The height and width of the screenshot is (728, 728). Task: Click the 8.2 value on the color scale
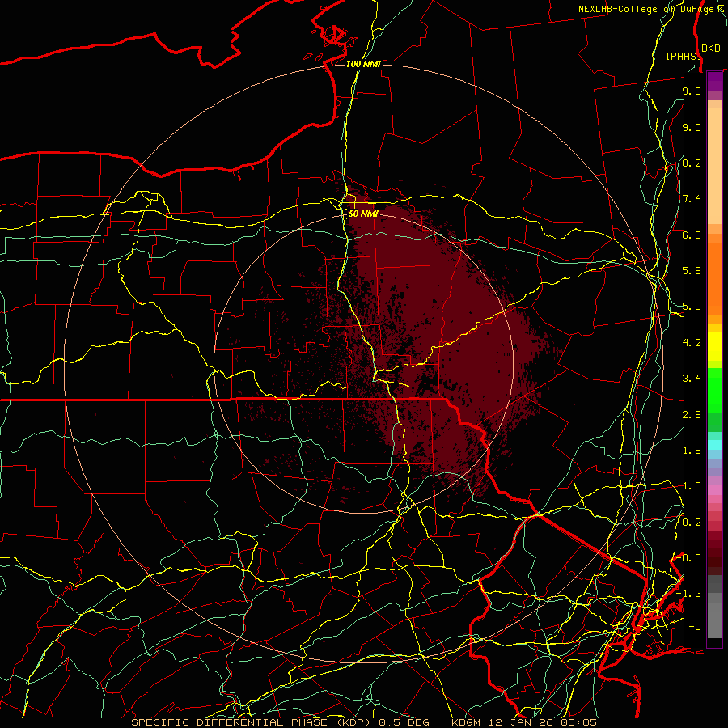[692, 163]
